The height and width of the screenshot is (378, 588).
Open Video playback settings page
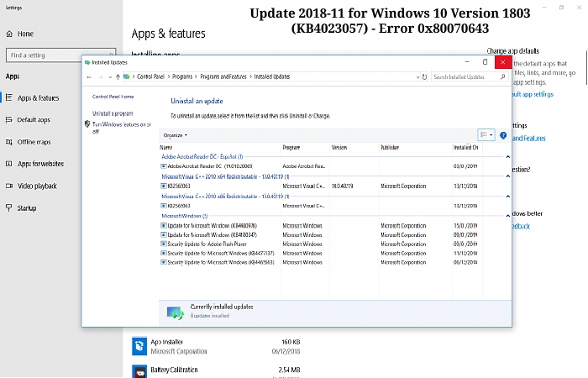click(x=37, y=186)
